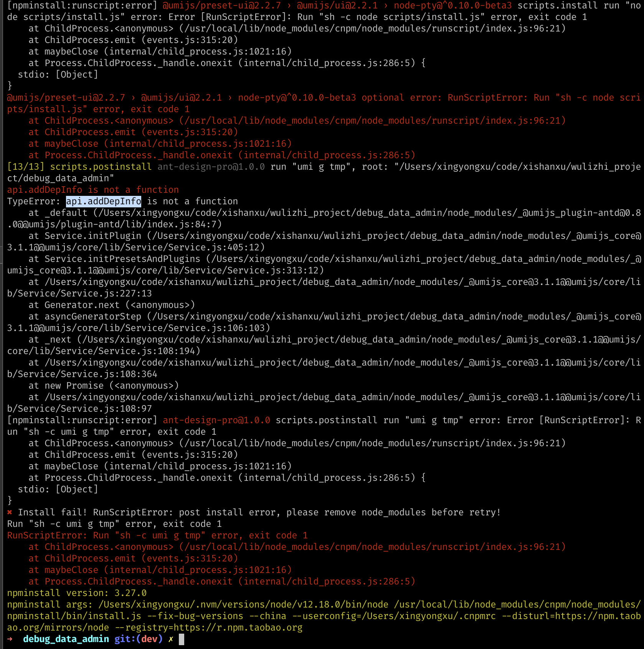
Task: Click '--fix-bug-versions' argument text
Action: (195, 616)
